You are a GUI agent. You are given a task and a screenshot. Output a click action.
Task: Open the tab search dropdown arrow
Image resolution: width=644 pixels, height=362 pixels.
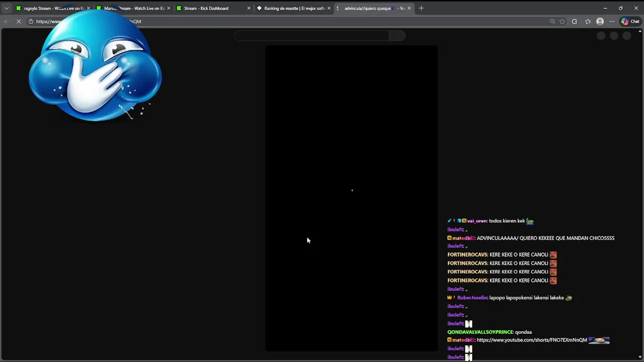7,8
